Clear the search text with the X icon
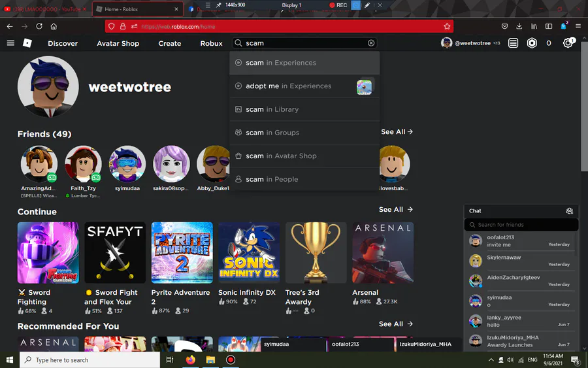This screenshot has width=588, height=368. click(371, 43)
